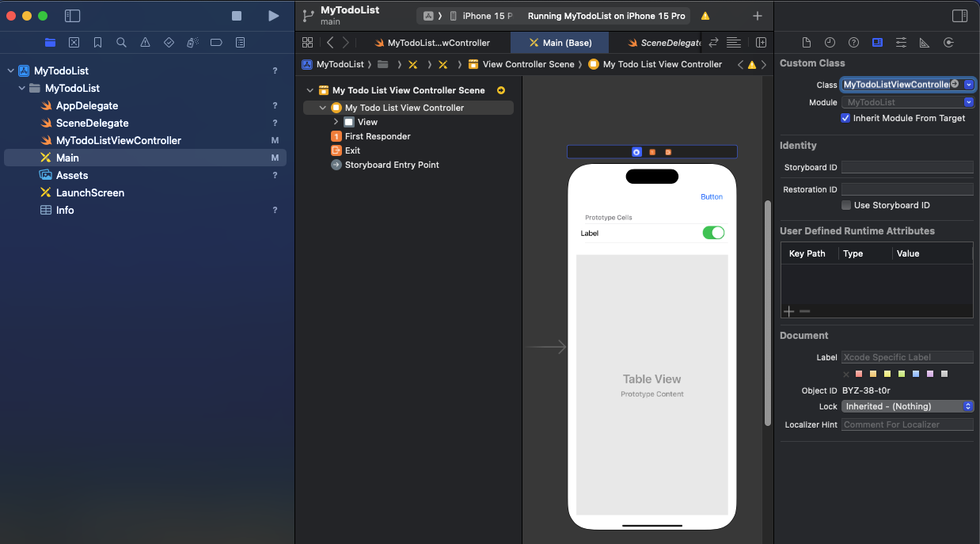
Task: Open the Debug navigator
Action: point(192,43)
